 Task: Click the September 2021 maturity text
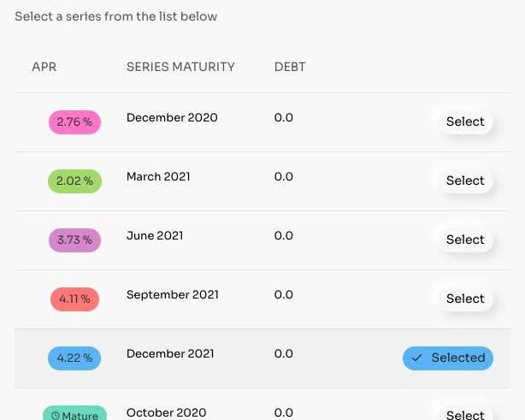coord(173,294)
